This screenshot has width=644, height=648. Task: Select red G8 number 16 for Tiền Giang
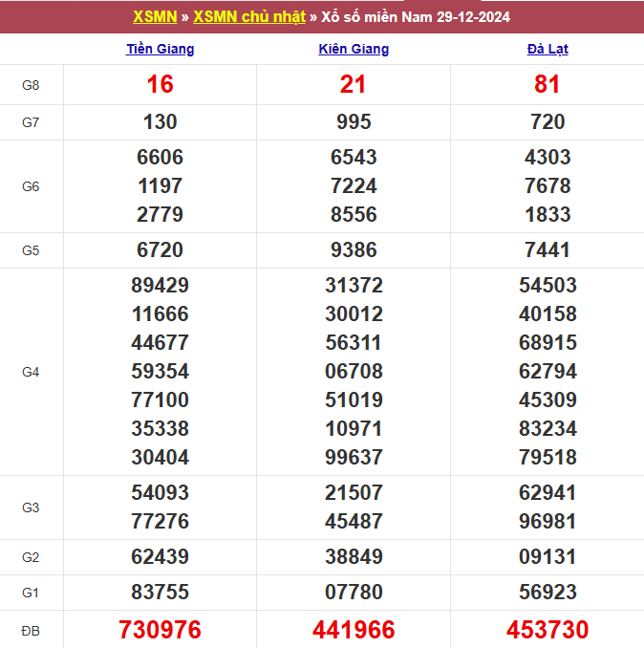(161, 85)
